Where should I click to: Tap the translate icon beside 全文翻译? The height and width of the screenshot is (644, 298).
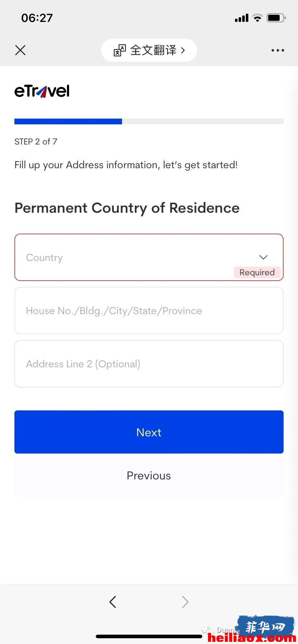[120, 50]
